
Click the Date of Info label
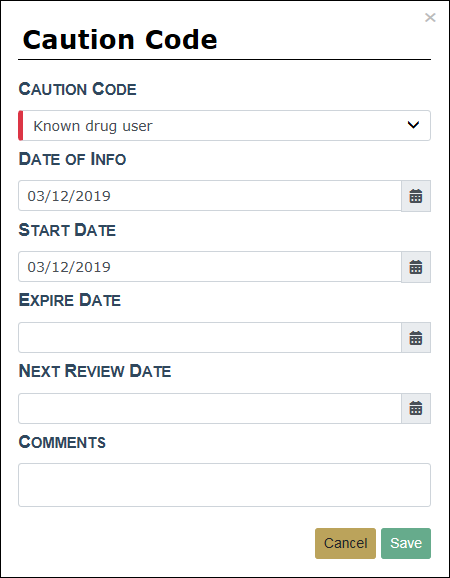tap(72, 159)
